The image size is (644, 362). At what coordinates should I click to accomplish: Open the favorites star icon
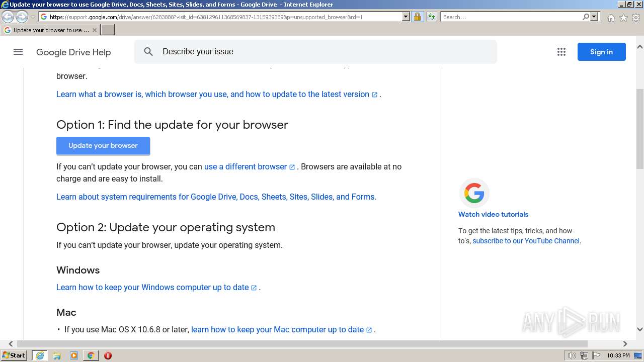(623, 18)
